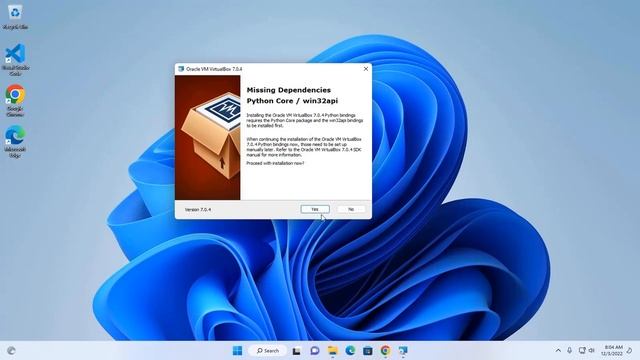Click the 'Missing Dependencies' heading

coord(289,90)
